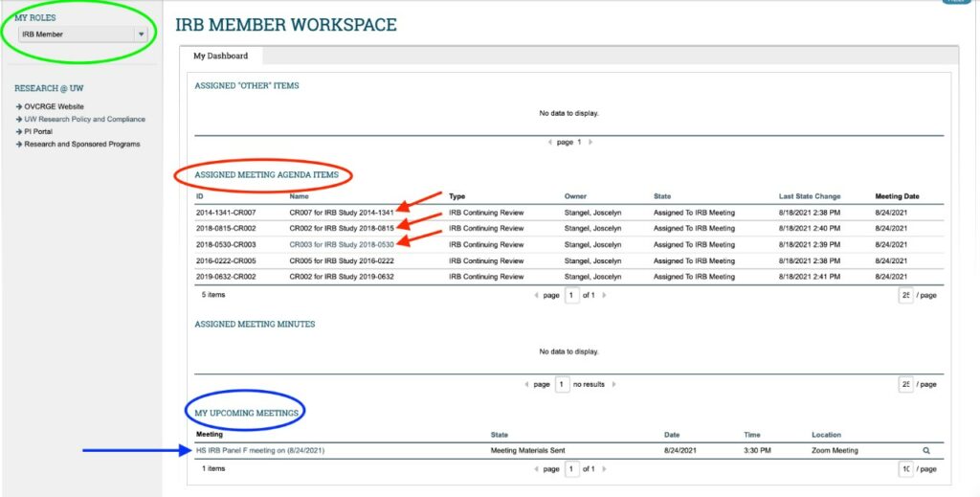Open items-per-page selector under Agenda Items table
This screenshot has width=980, height=497.
click(x=904, y=296)
